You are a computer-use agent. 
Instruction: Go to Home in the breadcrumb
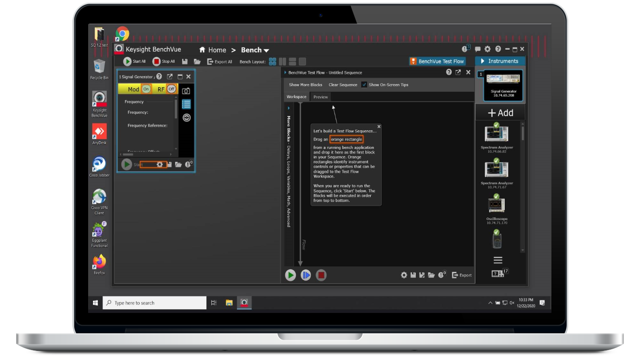click(x=213, y=50)
